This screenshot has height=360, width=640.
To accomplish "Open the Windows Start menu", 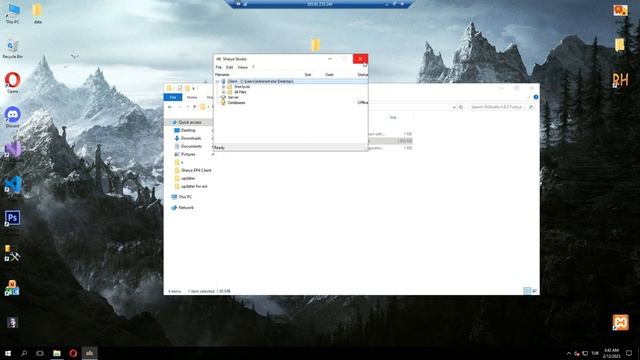I will tap(8, 353).
